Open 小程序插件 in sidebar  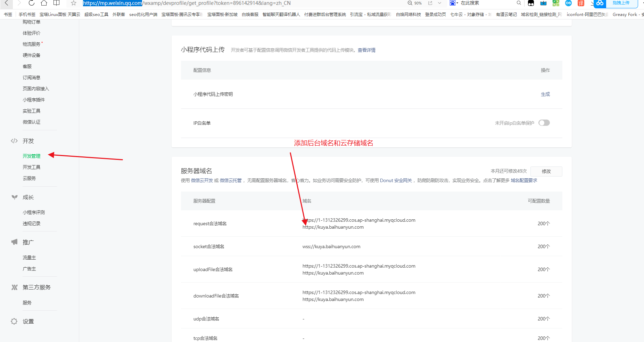34,100
